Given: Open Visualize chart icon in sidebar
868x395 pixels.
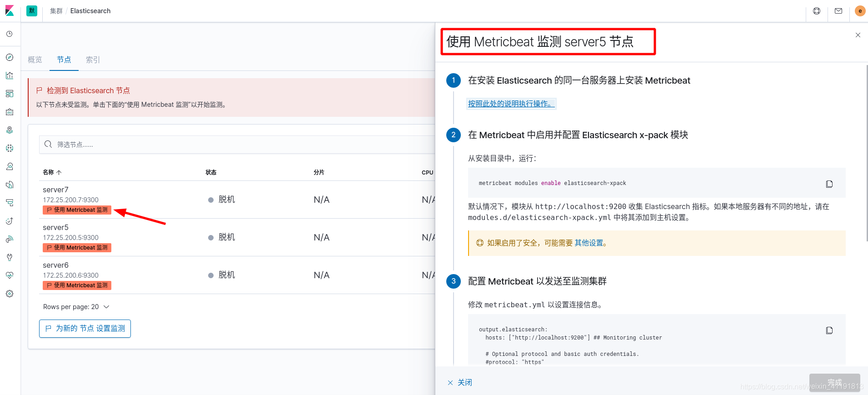Looking at the screenshot, I should pos(10,75).
